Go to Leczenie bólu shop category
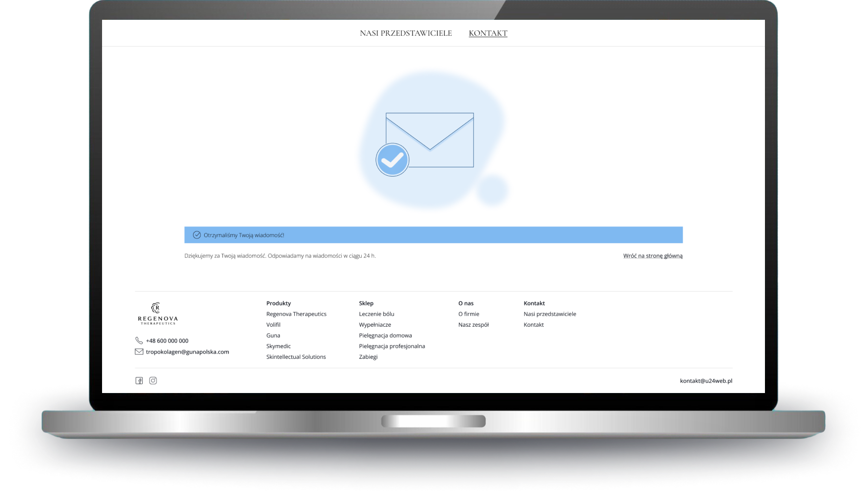 click(377, 314)
